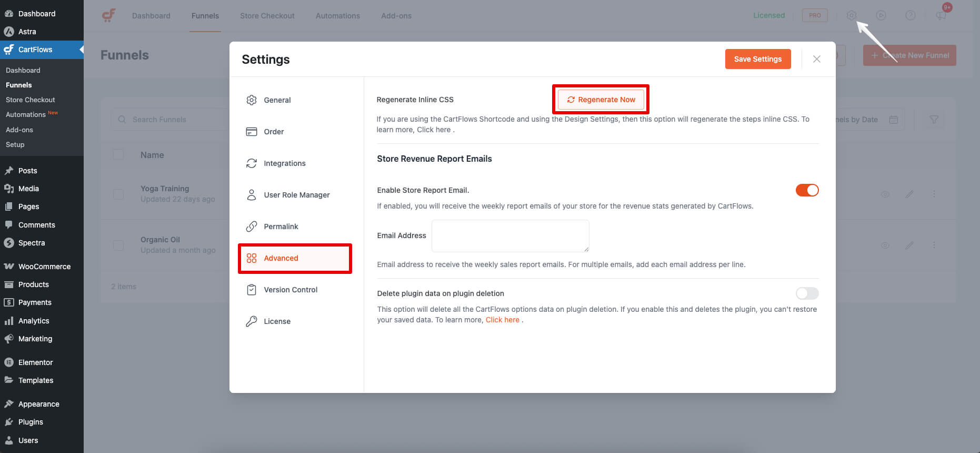This screenshot has height=453, width=980.
Task: Open the help question mark icon
Action: (x=911, y=15)
